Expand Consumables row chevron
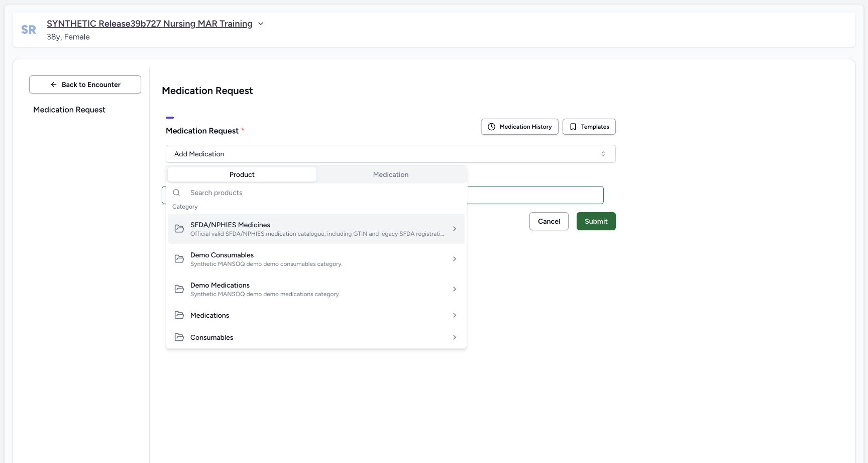Image resolution: width=868 pixels, height=463 pixels. (455, 337)
